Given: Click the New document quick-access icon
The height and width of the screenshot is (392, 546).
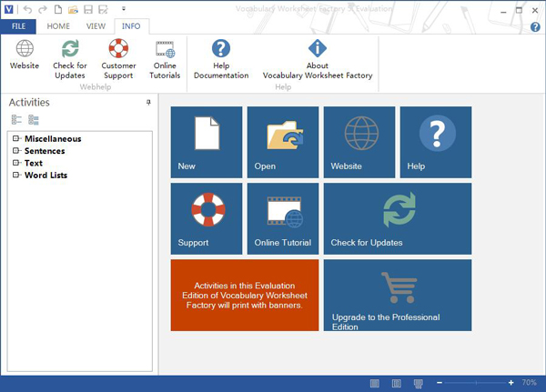Looking at the screenshot, I should point(58,9).
